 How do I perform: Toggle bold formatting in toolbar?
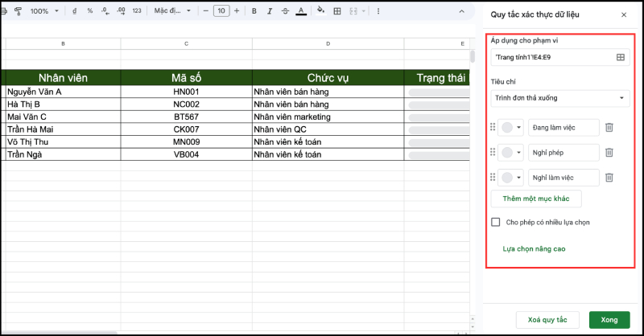(x=254, y=11)
